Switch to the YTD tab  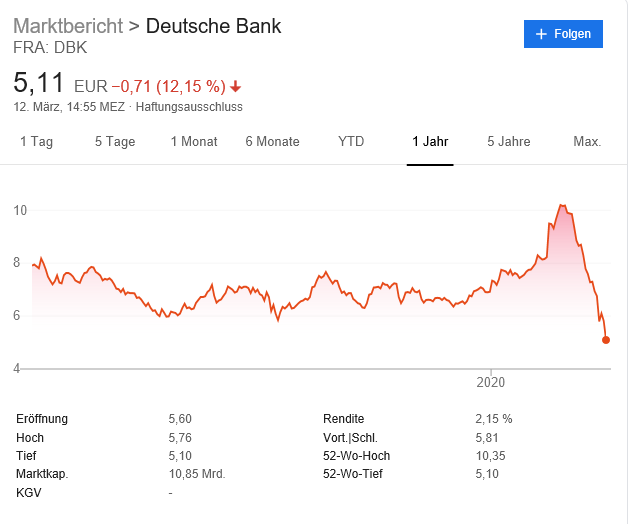[351, 142]
